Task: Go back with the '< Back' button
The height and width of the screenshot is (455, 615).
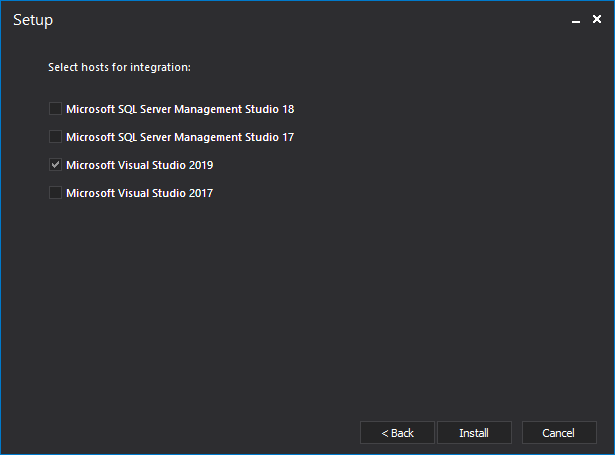Action: tap(397, 433)
